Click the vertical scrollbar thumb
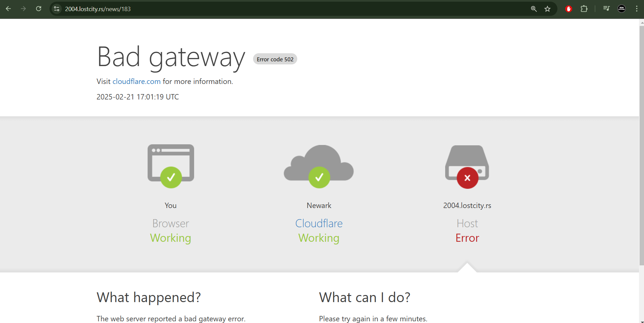Screen dimensions: 644x323 [641, 145]
